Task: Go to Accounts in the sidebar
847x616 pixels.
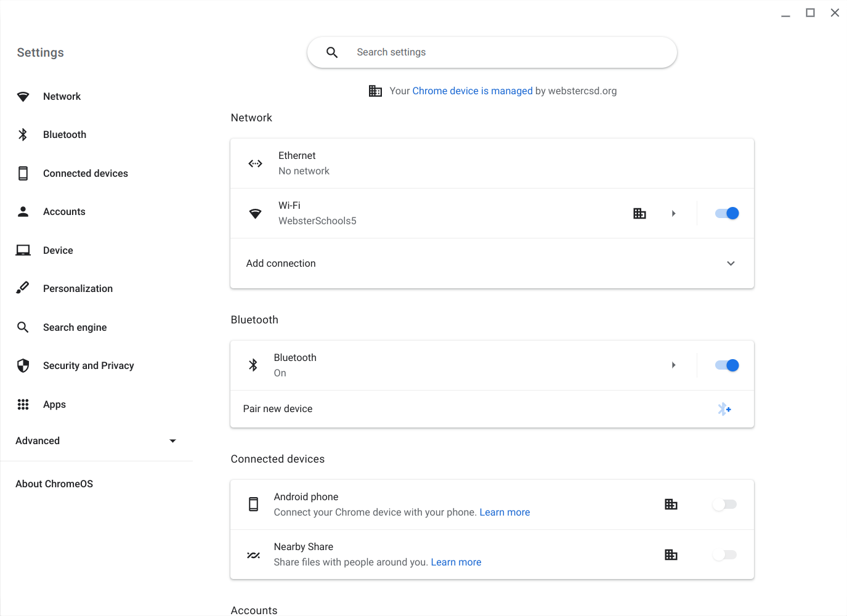Action: click(x=64, y=212)
